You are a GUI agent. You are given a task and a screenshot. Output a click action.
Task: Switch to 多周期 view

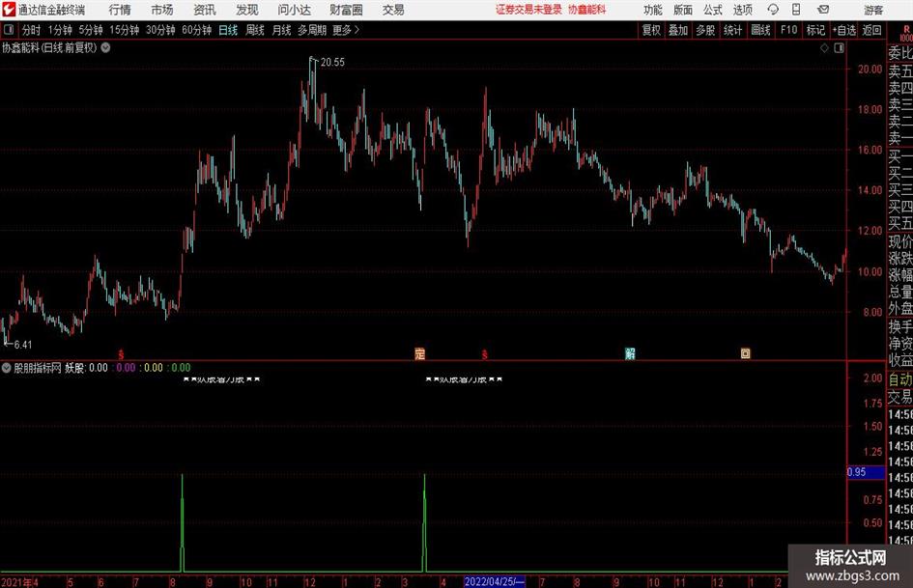tap(312, 30)
